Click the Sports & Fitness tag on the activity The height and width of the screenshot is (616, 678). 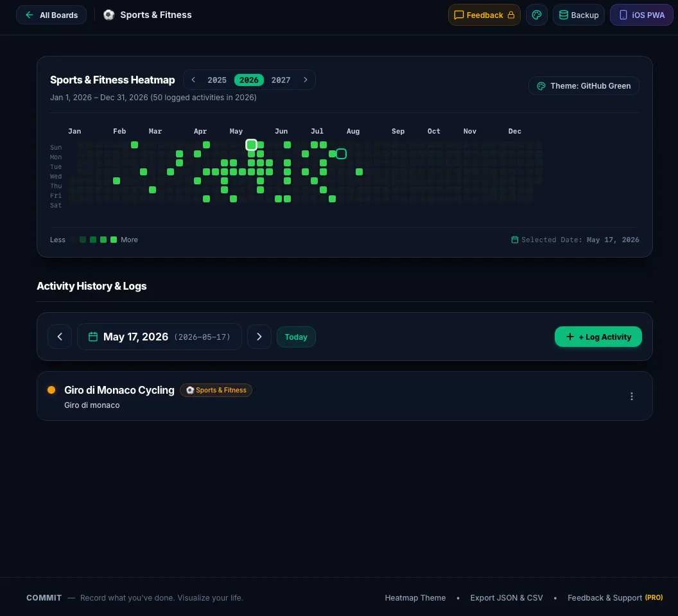pyautogui.click(x=216, y=390)
